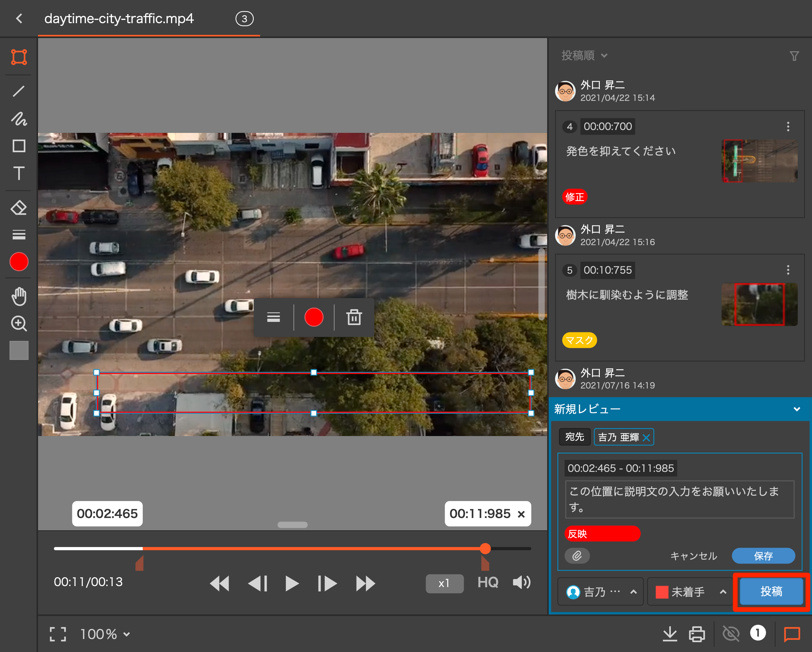
Task: Select the Zoom magnifier tool
Action: pos(19,324)
